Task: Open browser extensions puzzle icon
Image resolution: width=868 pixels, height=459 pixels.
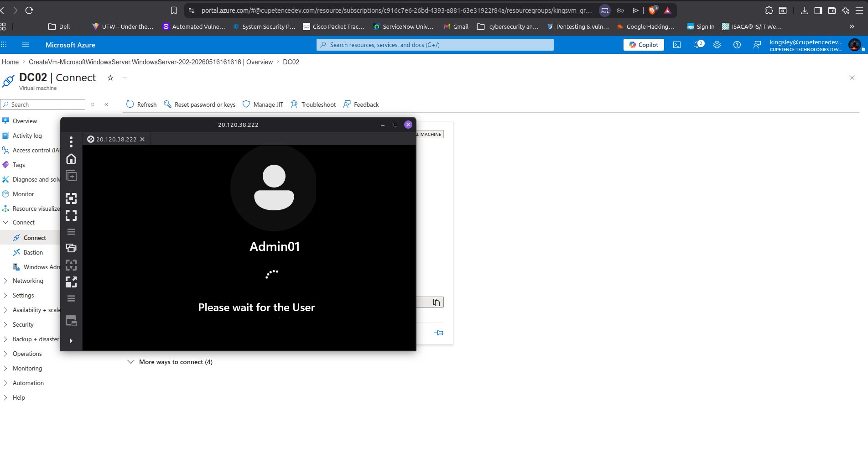Action: click(x=769, y=10)
